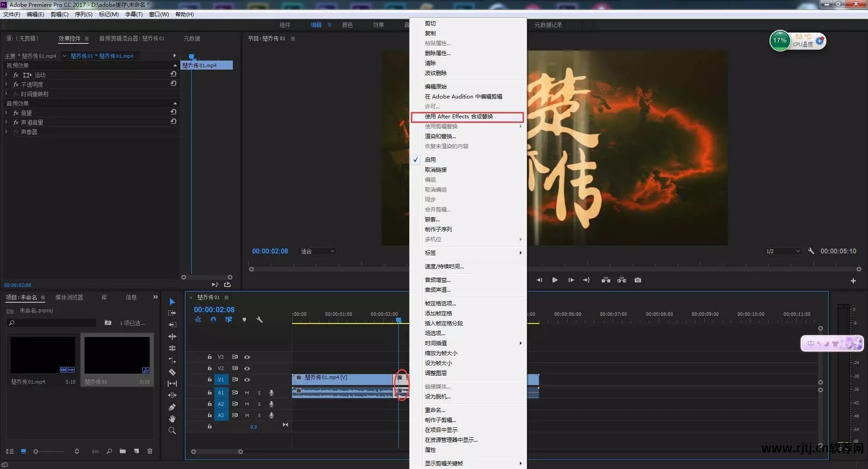Viewport: 868px width, 469px height.
Task: Expand the 运动 effect properties
Action: pyautogui.click(x=6, y=75)
